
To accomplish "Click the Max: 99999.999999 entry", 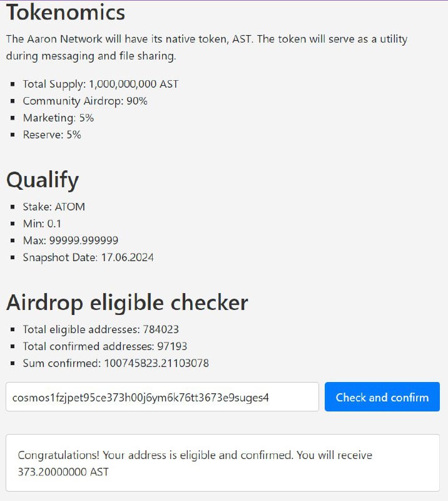I will coord(70,240).
